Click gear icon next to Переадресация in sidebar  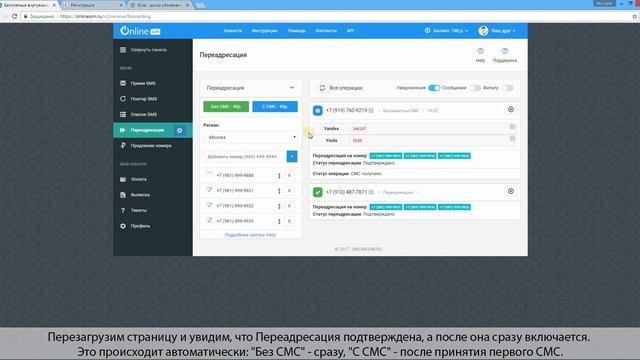coord(180,130)
